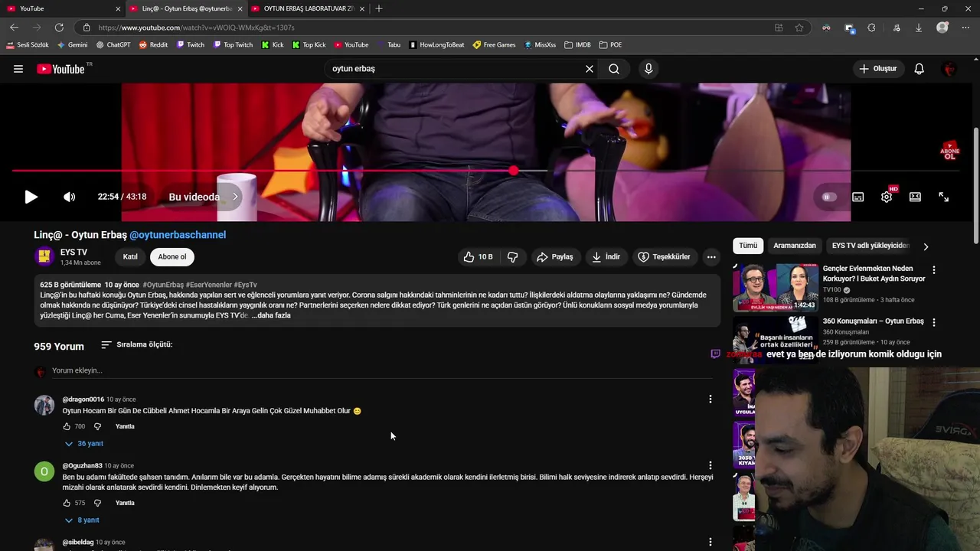Open '360 Konuşmaları – Oytun Erbaş' title
Screen dimensions: 980x551
click(874, 321)
